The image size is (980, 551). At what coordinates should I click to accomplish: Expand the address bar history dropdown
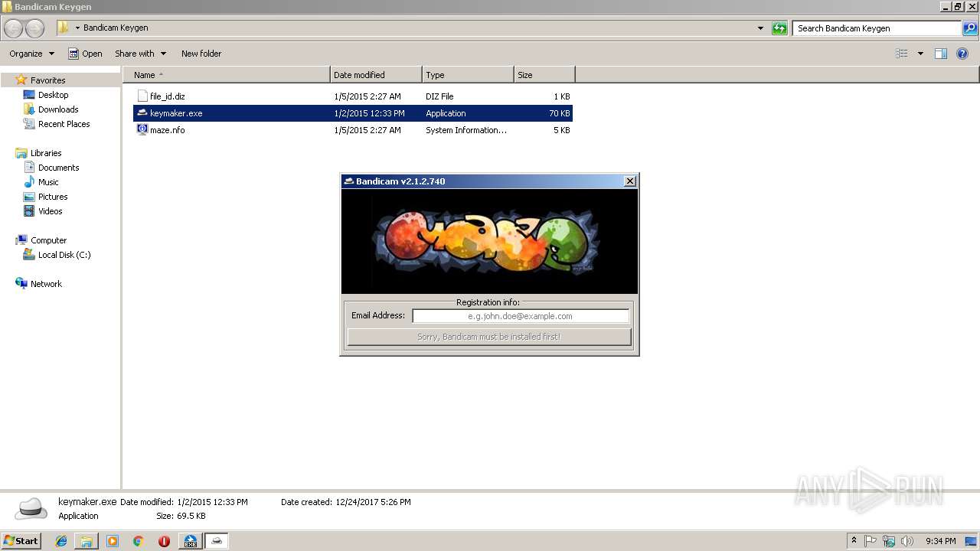point(760,28)
